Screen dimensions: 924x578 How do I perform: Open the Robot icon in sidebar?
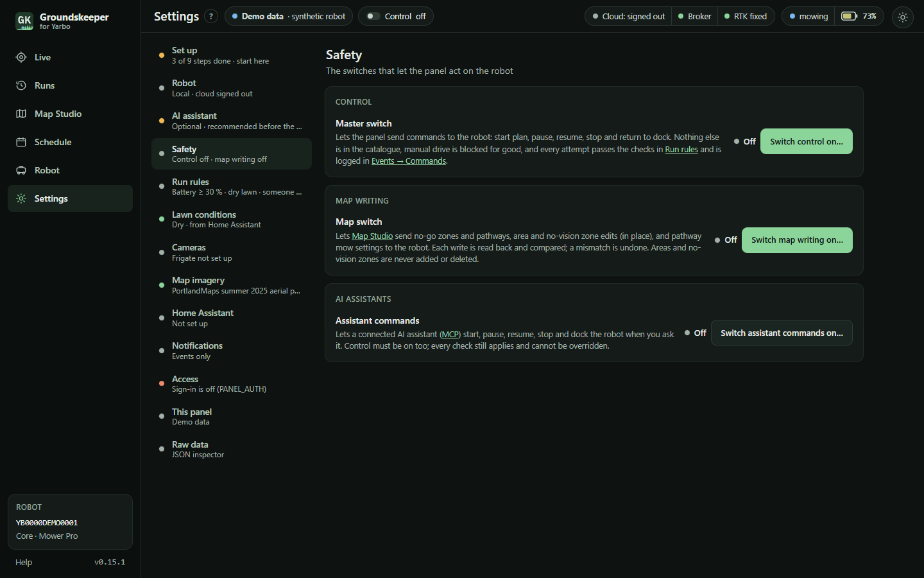click(21, 170)
